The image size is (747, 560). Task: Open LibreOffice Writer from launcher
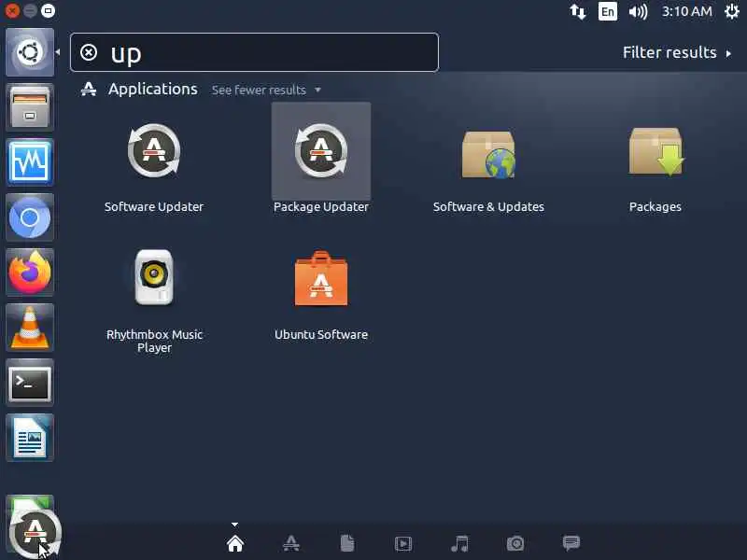(x=30, y=438)
